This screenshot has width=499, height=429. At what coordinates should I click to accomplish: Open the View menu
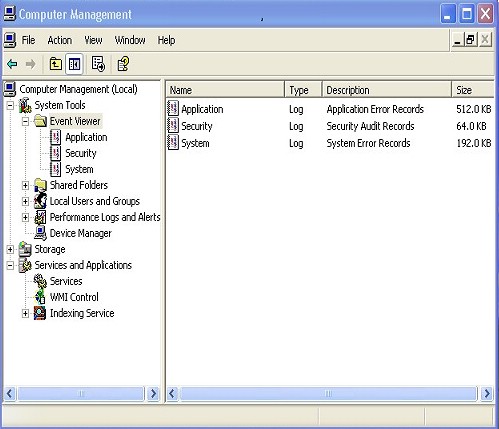(x=93, y=40)
